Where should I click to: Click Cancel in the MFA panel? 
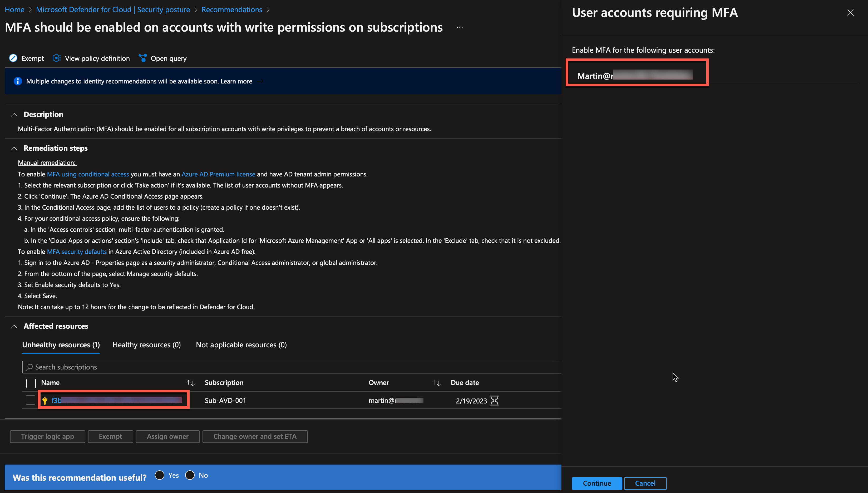645,483
